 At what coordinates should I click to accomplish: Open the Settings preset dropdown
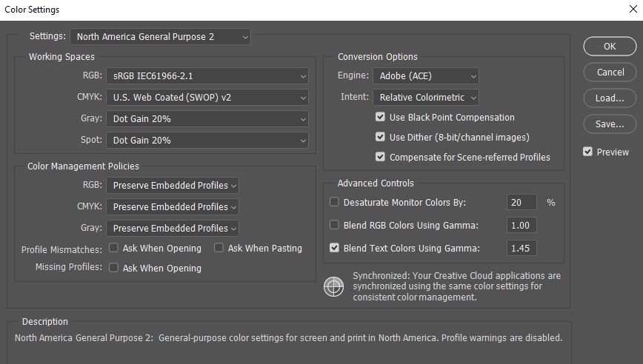160,36
